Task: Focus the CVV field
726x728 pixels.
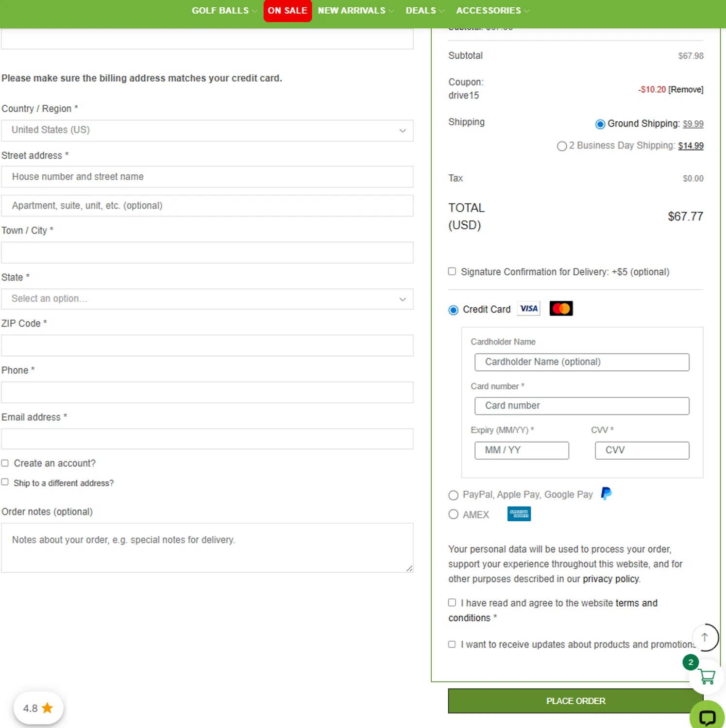Action: pyautogui.click(x=642, y=450)
